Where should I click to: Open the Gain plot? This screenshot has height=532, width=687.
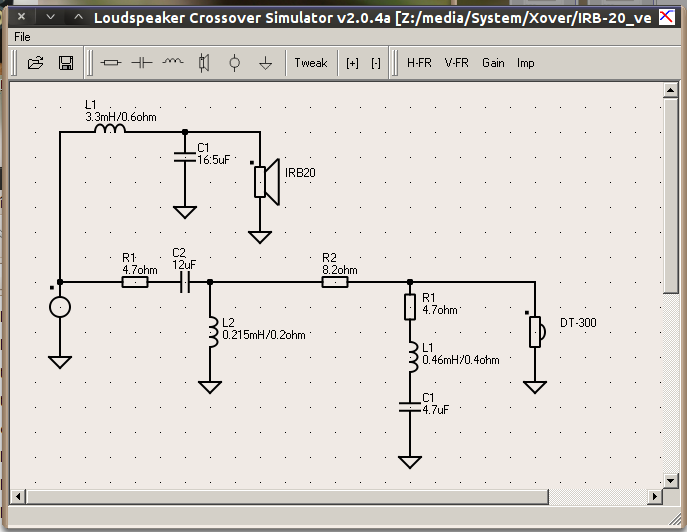click(493, 63)
